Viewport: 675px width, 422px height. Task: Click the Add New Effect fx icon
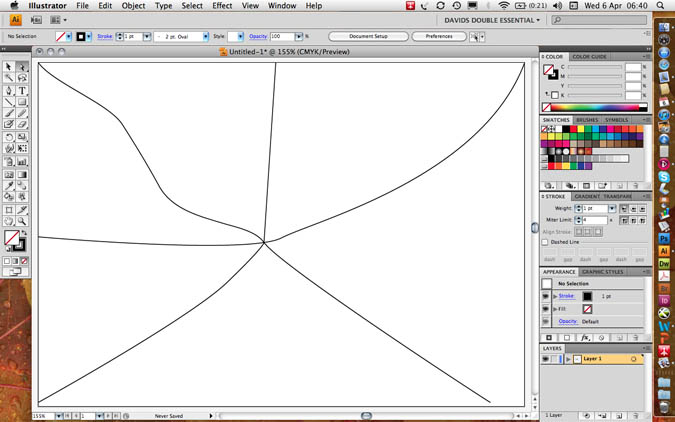click(x=585, y=338)
